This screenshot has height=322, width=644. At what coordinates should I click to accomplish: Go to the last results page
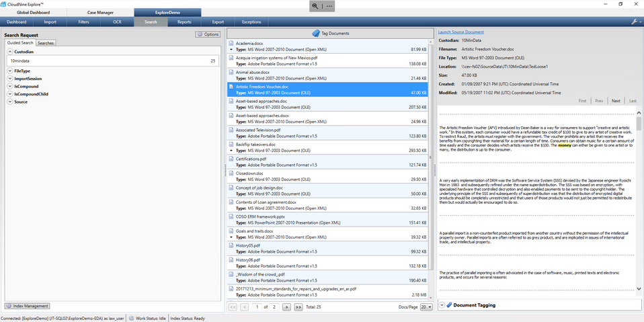(x=298, y=307)
